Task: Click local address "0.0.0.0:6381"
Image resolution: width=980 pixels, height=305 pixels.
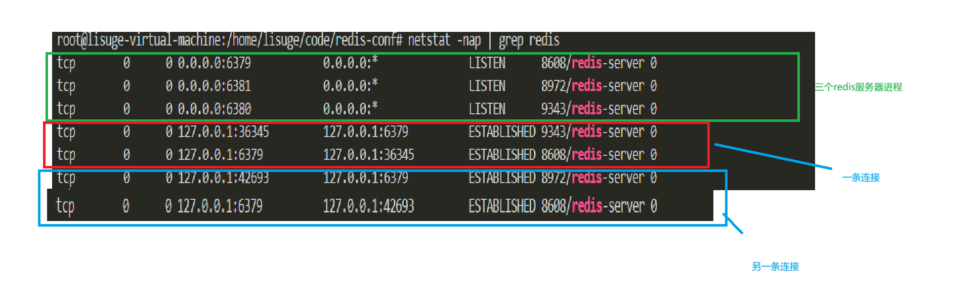Action: pyautogui.click(x=215, y=85)
